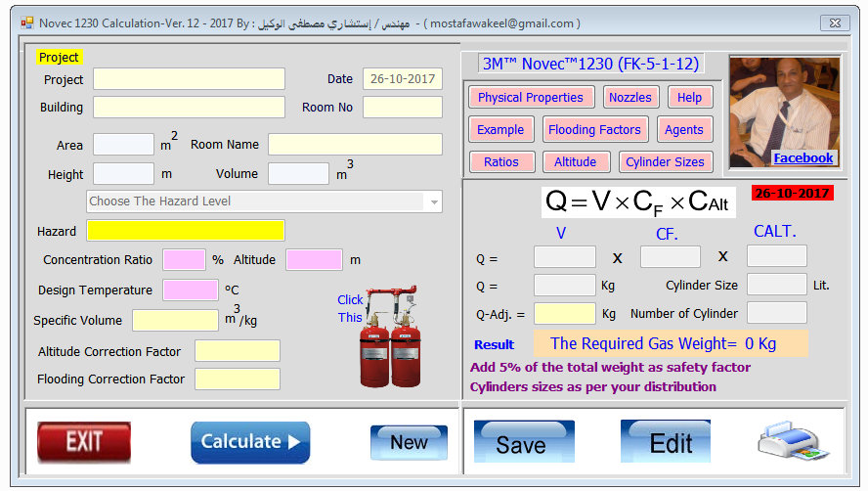Show Cylinder Sizes list
The image size is (868, 491).
tap(665, 161)
